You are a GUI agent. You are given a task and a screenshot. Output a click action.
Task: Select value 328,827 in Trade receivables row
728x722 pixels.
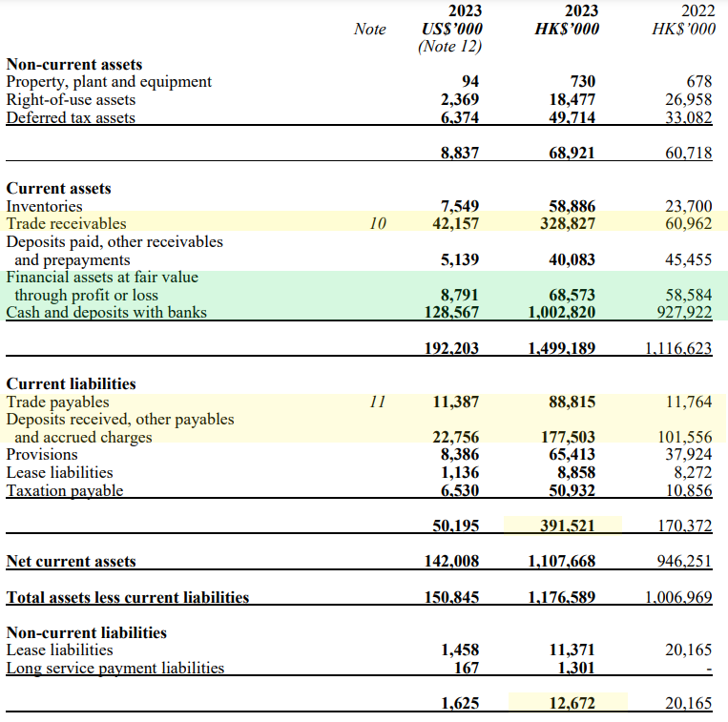(x=568, y=223)
